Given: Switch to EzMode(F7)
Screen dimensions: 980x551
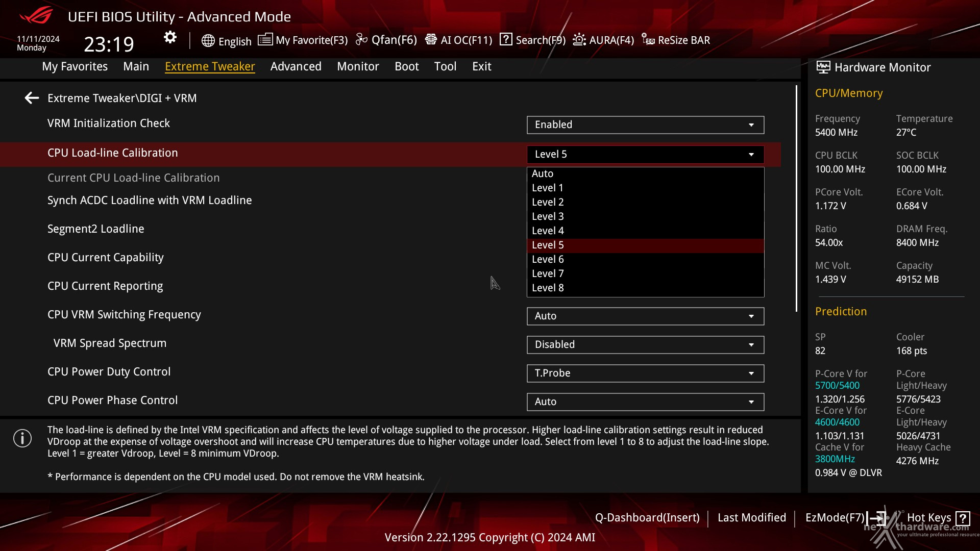Looking at the screenshot, I should 835,518.
